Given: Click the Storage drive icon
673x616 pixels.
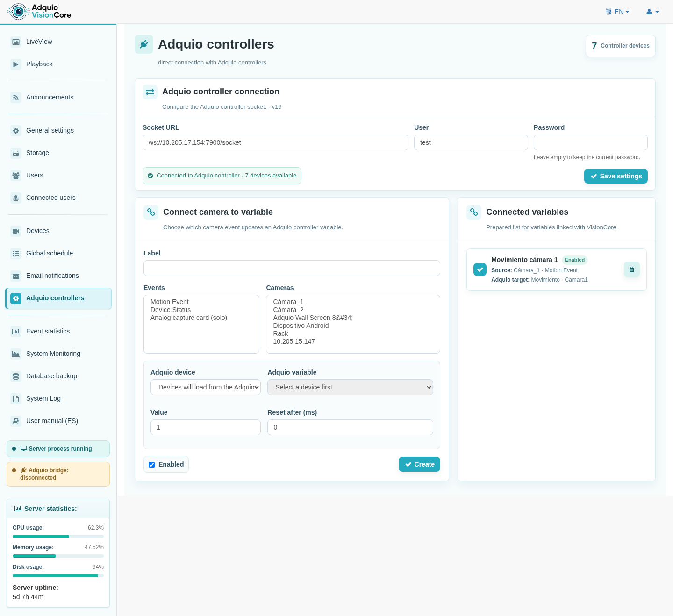Looking at the screenshot, I should 16,153.
